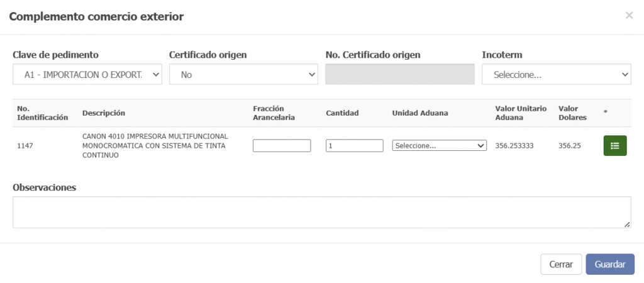Open the Certificado origen dropdown
This screenshot has width=644, height=283.
[x=243, y=74]
